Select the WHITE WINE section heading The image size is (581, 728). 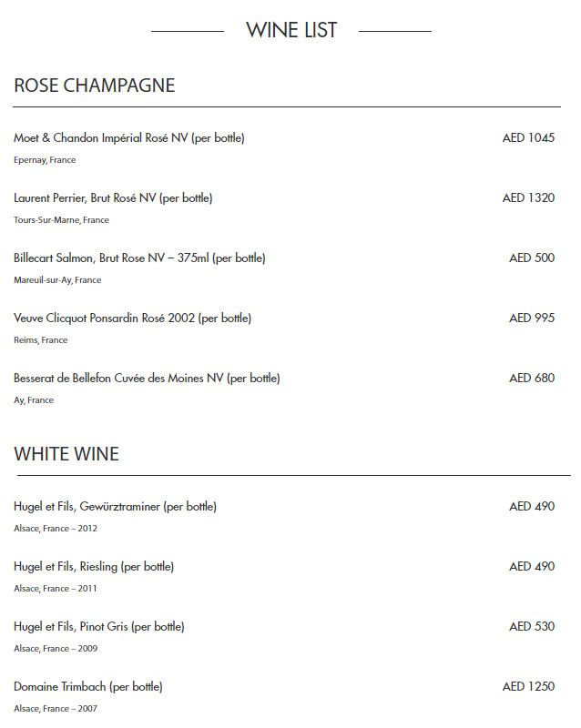(x=66, y=453)
